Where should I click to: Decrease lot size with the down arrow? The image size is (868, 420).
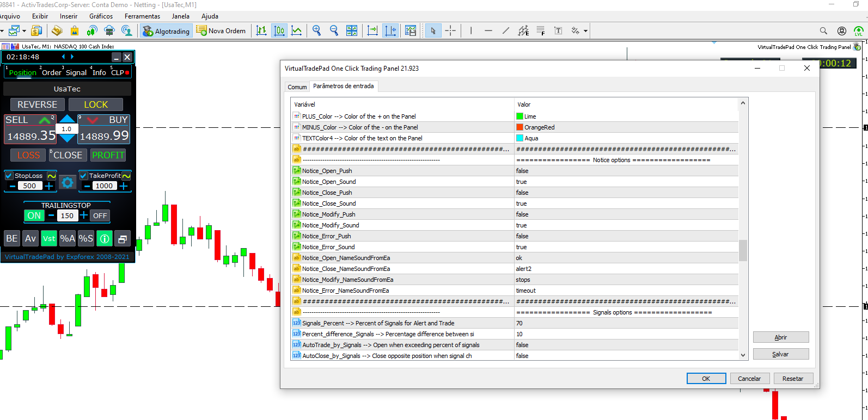[67, 138]
